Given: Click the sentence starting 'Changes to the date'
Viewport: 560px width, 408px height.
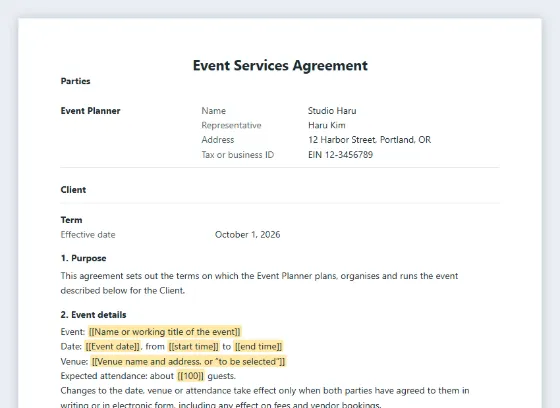Looking at the screenshot, I should tap(265, 398).
